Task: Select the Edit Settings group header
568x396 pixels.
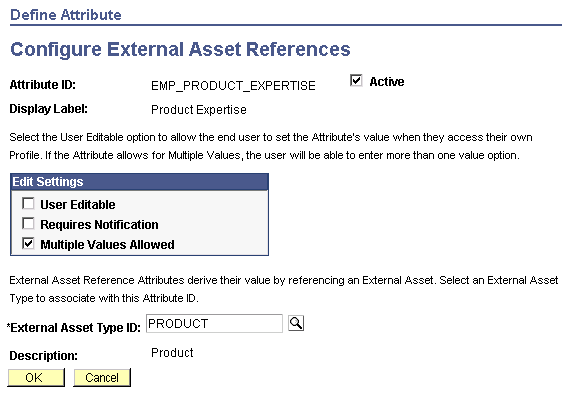Action: (x=139, y=182)
